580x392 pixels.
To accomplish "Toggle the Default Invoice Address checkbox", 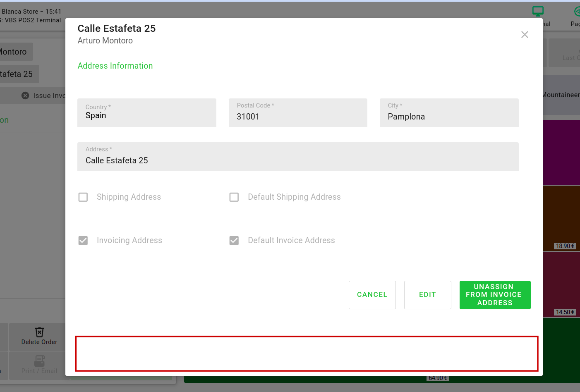I will pyautogui.click(x=234, y=241).
